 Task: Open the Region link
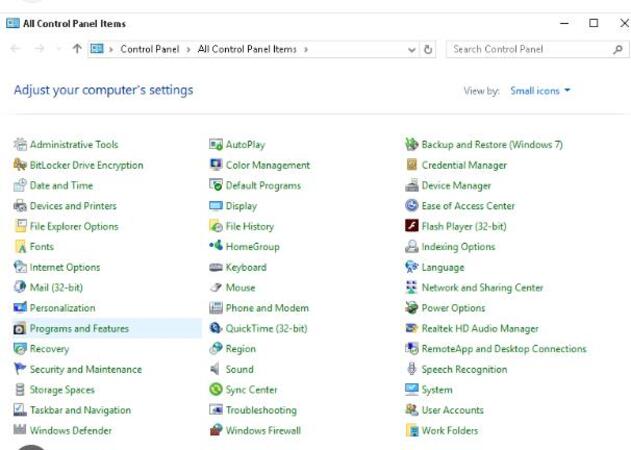[241, 349]
